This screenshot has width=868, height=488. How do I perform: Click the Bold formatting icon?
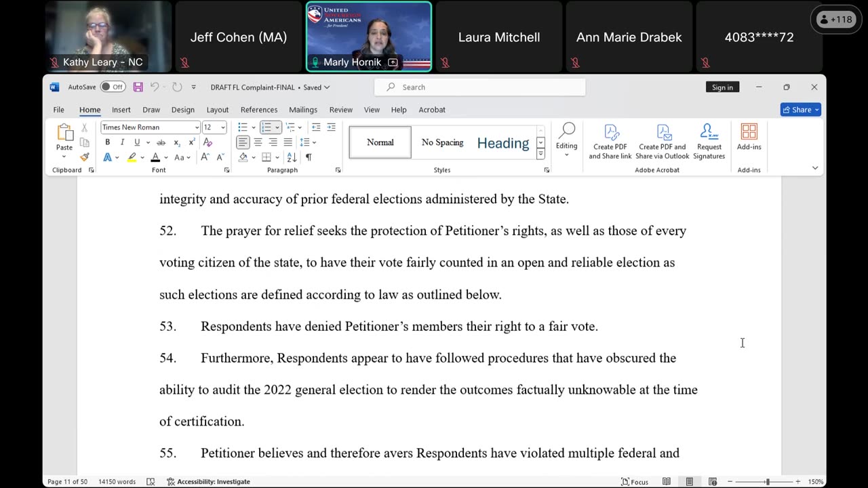(107, 142)
